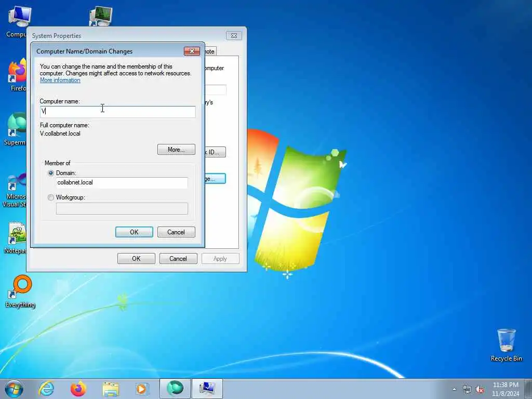Image resolution: width=532 pixels, height=399 pixels.
Task: Open the clock showing 11:38 PM
Action: (506, 389)
